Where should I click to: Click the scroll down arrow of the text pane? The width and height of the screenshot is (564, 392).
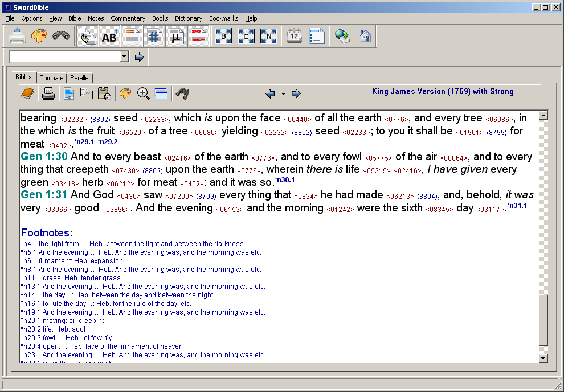pyautogui.click(x=543, y=358)
